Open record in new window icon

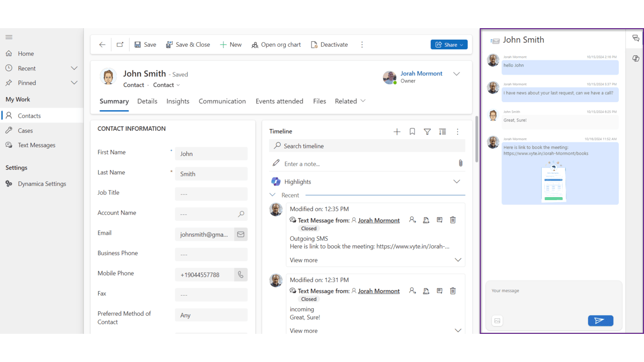(120, 45)
